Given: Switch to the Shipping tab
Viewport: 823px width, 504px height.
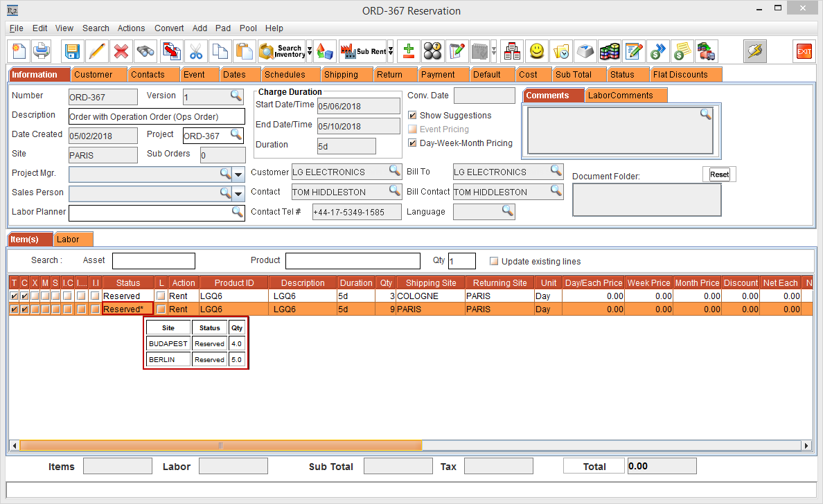Looking at the screenshot, I should click(341, 75).
